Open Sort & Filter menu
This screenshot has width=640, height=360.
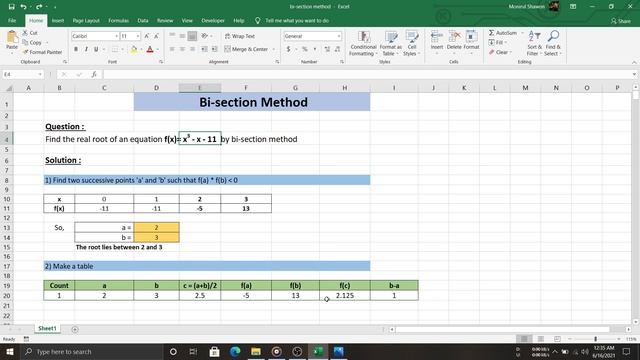(x=534, y=43)
